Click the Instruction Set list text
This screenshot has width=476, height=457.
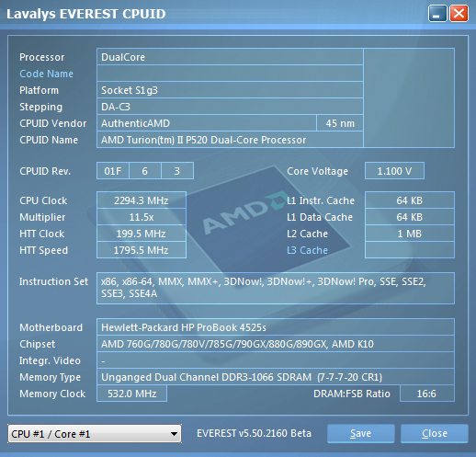tap(276, 288)
